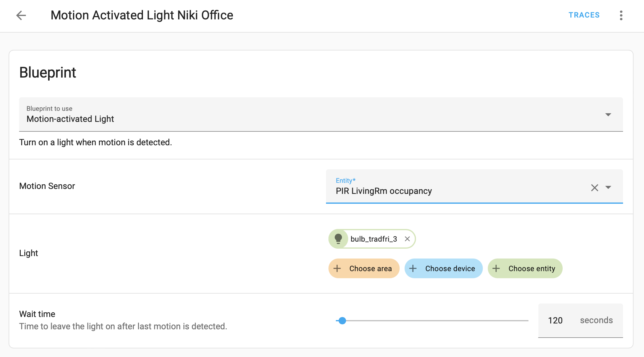644x357 pixels.
Task: Remove bulb_tradfri_3 from the Light selection
Action: tap(407, 239)
